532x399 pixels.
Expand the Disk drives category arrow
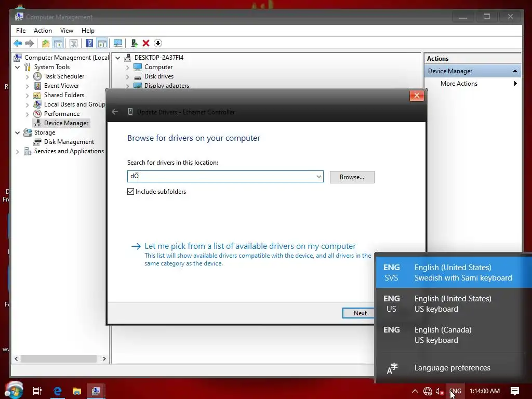click(x=128, y=77)
